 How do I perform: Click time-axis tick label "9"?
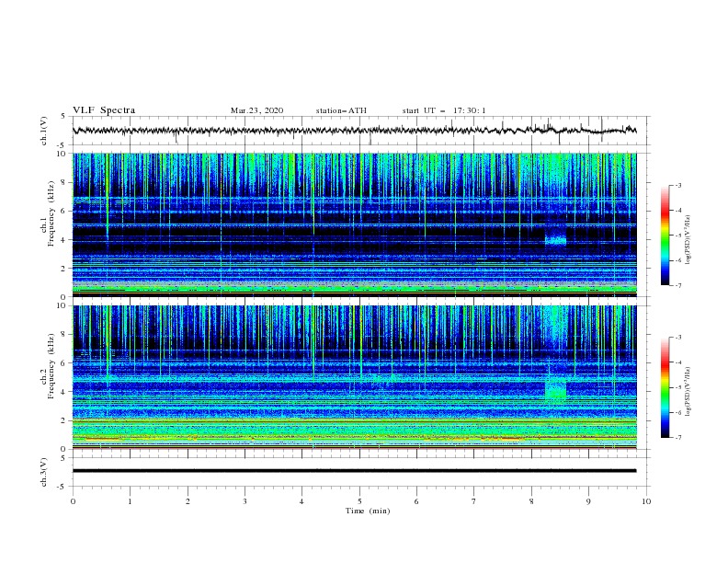tap(588, 501)
